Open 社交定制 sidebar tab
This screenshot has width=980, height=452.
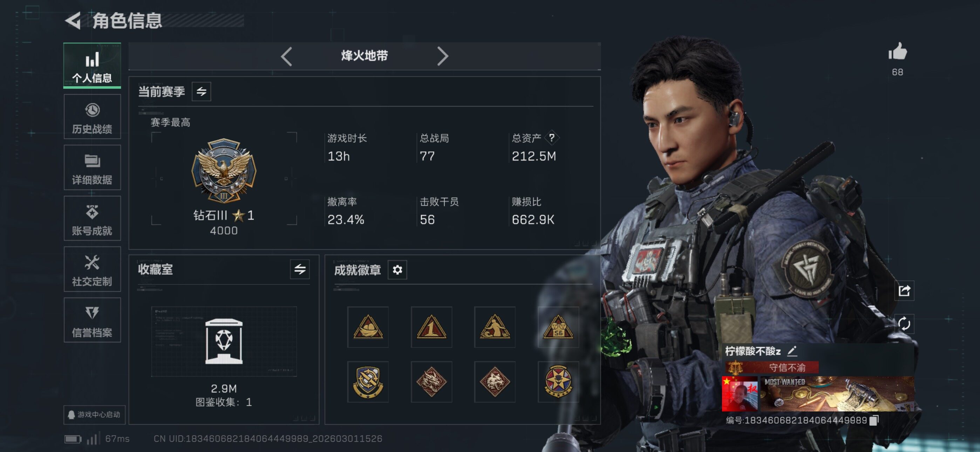pos(93,269)
